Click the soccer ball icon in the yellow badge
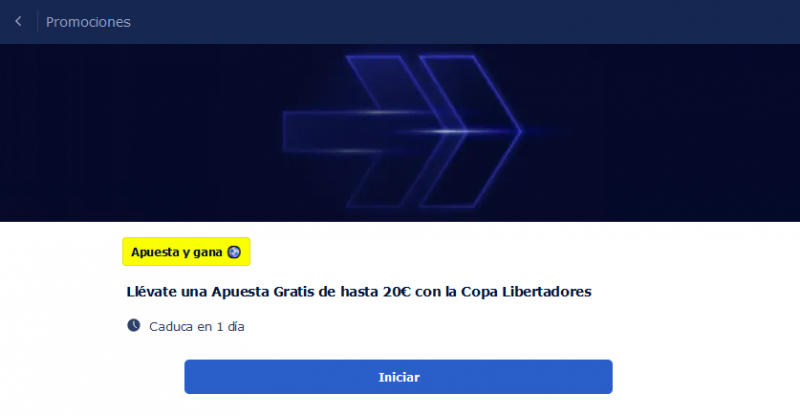This screenshot has height=416, width=800. click(234, 252)
